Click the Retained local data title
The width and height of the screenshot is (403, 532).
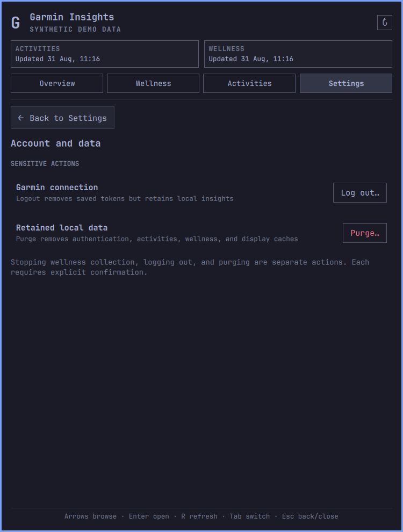[62, 228]
